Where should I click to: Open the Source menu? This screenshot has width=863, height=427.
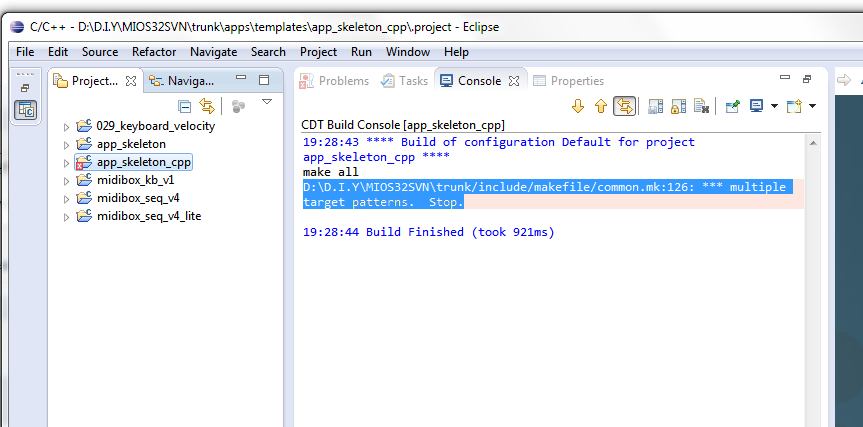(100, 52)
